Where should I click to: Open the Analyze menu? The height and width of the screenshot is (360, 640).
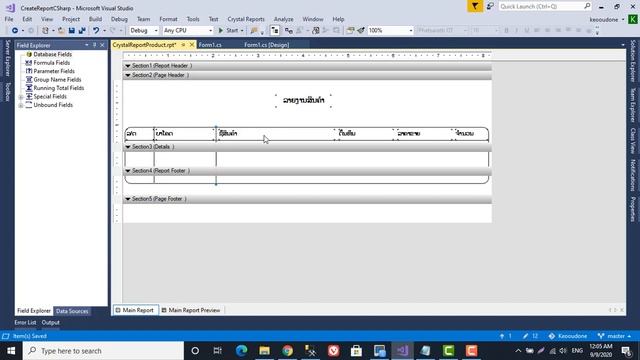pyautogui.click(x=283, y=19)
